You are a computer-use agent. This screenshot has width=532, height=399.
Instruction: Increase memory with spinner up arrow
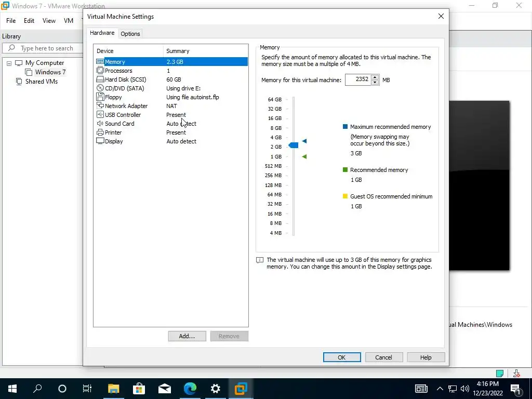click(x=375, y=77)
